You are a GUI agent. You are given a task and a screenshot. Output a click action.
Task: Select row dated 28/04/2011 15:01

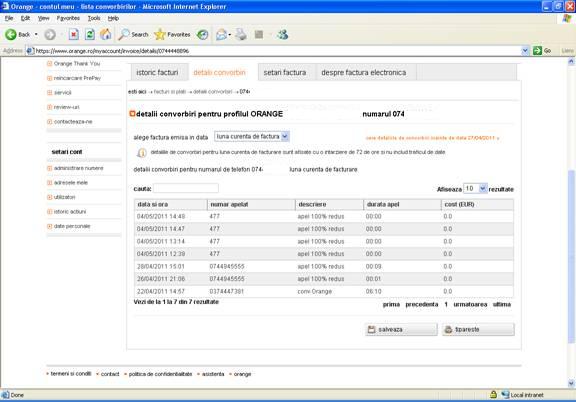coord(324,266)
